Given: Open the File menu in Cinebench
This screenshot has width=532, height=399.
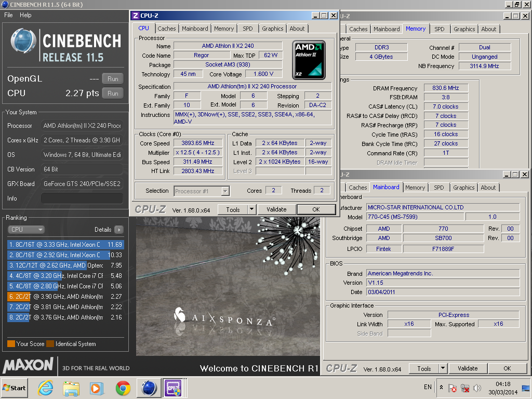Looking at the screenshot, I should (x=8, y=15).
